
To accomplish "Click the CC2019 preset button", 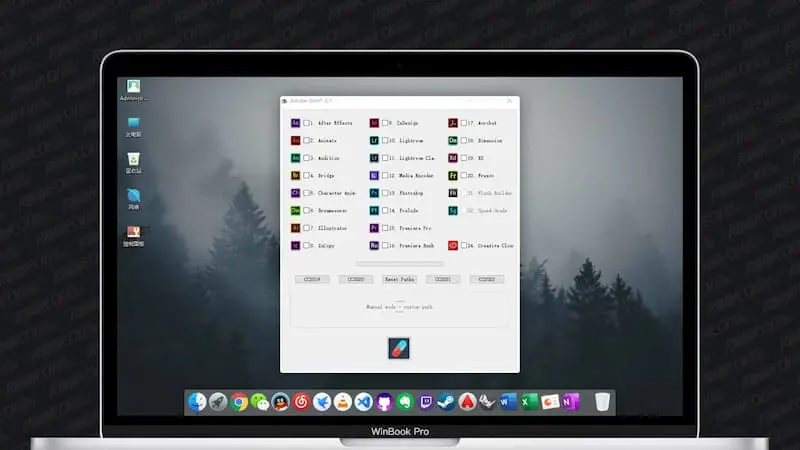I will click(312, 279).
